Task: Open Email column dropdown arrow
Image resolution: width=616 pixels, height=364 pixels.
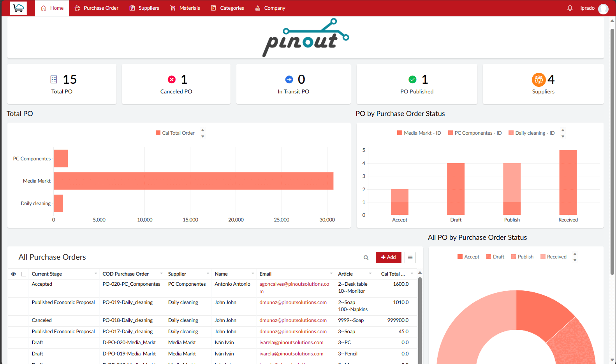Action: click(331, 274)
